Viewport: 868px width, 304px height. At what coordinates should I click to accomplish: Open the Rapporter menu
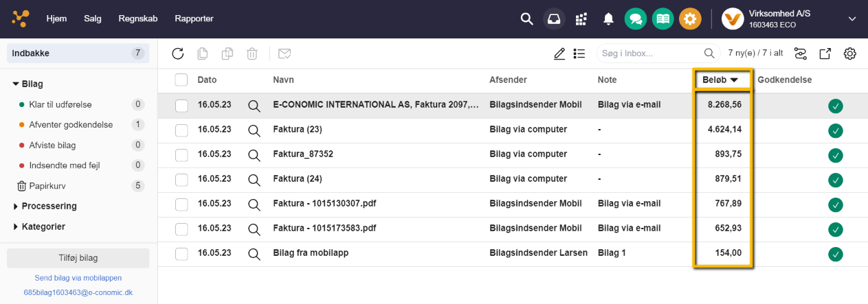(194, 19)
